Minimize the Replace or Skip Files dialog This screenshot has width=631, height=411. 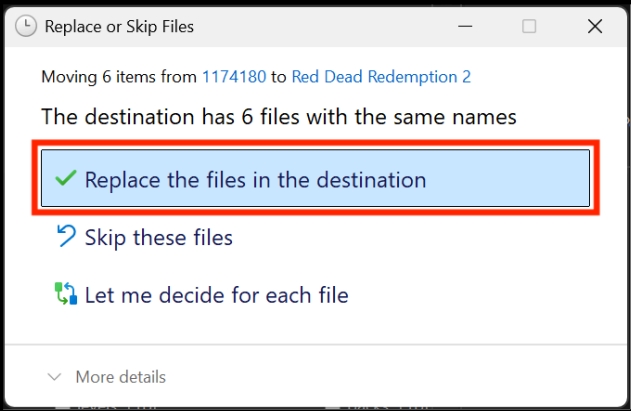(x=465, y=27)
